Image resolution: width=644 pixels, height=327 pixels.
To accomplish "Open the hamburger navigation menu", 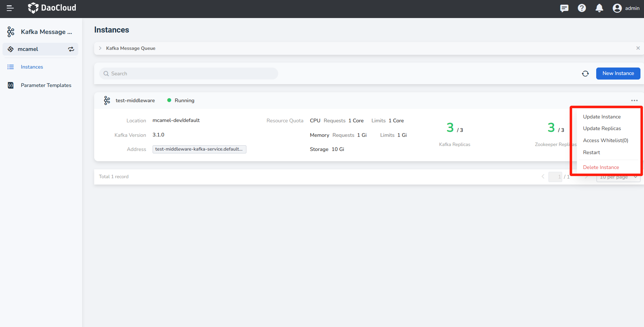I will click(x=10, y=8).
